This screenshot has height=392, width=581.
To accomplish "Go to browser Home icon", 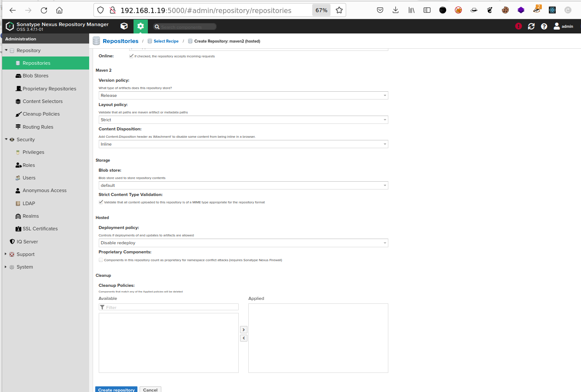I will coord(60,10).
